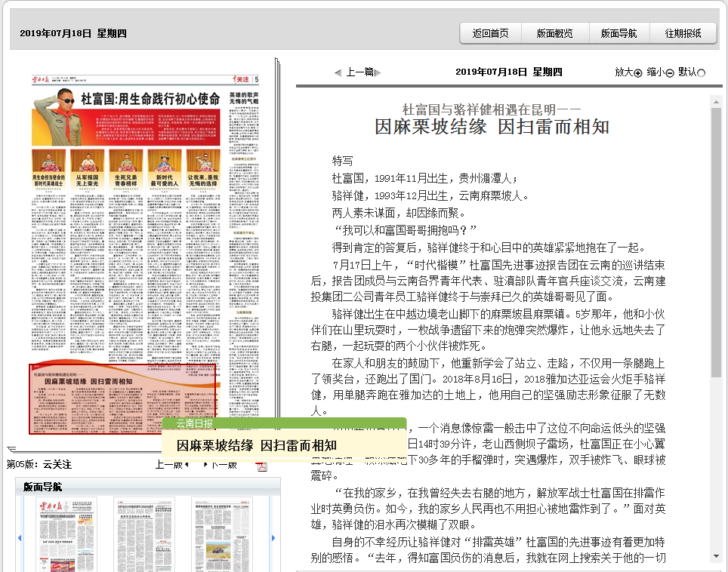Click the 上一篇 previous-article link

(359, 72)
